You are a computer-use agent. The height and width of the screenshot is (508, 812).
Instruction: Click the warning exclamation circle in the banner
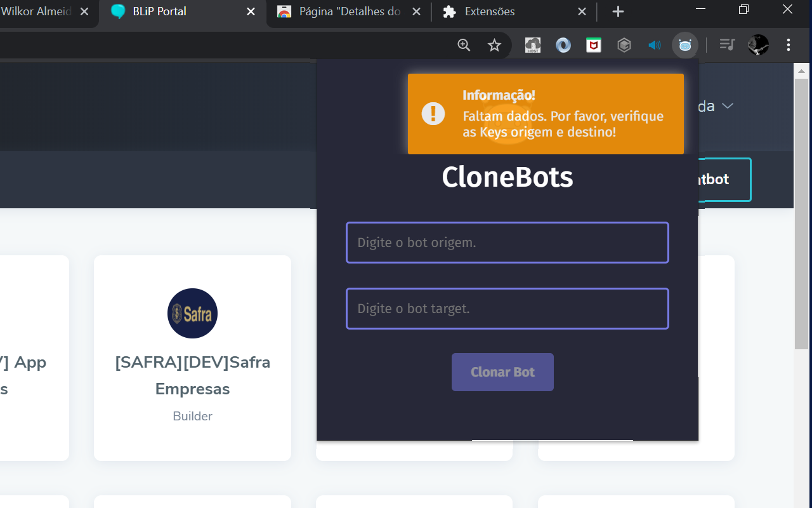pyautogui.click(x=433, y=114)
